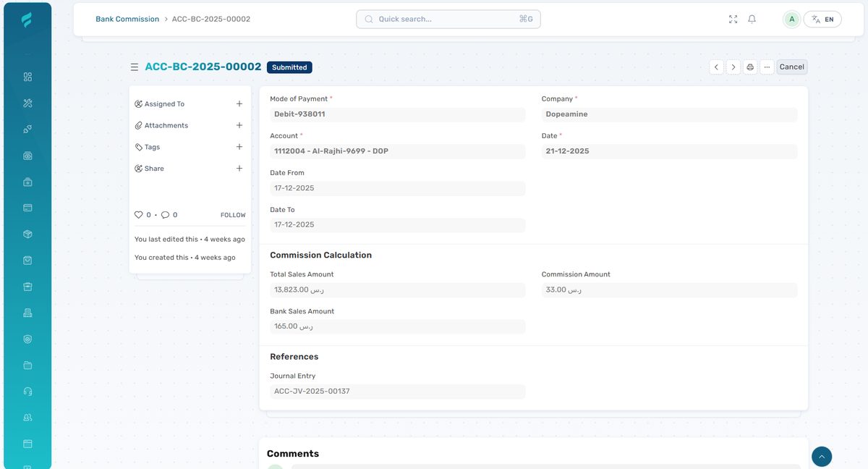Click FOLLOW in the sidebar

233,215
